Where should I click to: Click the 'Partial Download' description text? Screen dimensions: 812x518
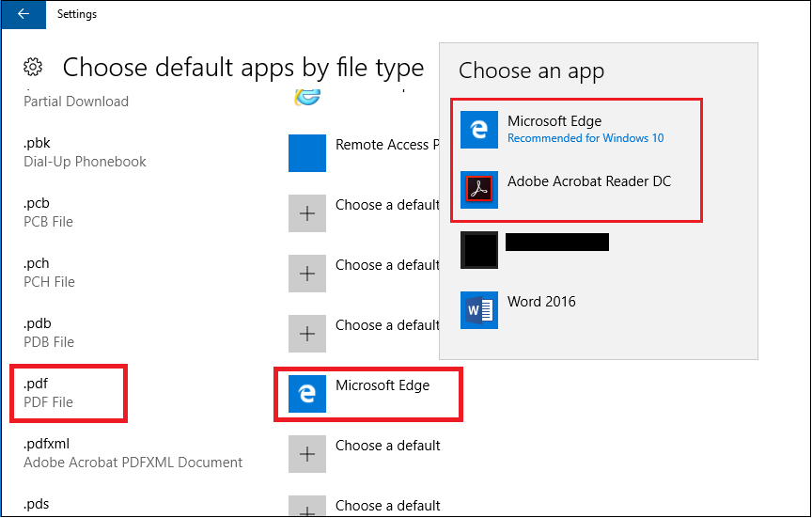pyautogui.click(x=76, y=102)
